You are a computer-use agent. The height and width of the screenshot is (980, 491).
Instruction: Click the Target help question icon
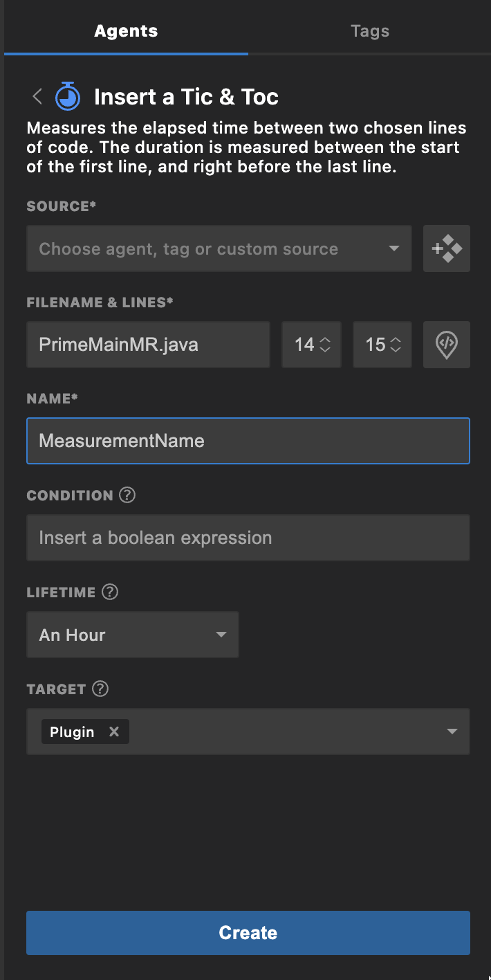(x=101, y=689)
